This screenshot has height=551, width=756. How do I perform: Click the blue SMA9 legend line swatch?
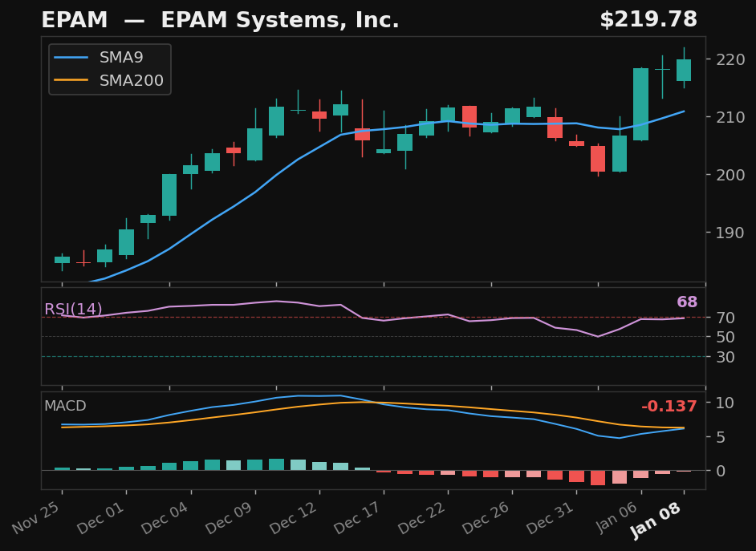71,58
